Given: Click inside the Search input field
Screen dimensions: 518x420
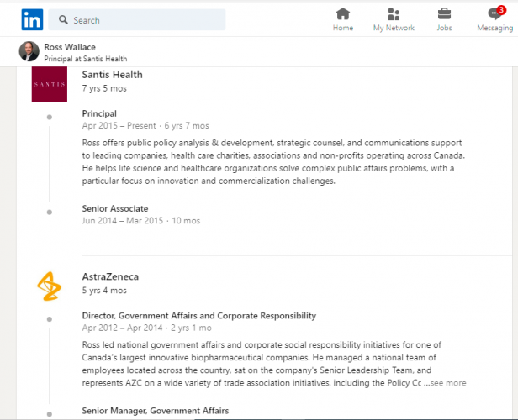Looking at the screenshot, I should click(x=137, y=20).
